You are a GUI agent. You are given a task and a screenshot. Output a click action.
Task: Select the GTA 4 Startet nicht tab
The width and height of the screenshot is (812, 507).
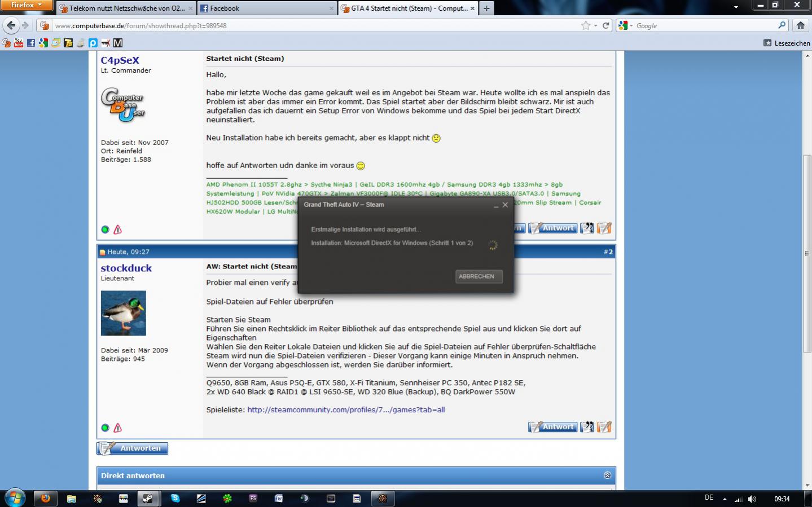409,8
